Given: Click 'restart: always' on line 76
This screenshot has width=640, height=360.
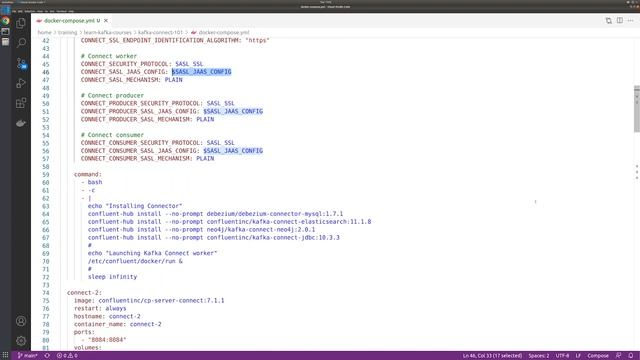Looking at the screenshot, I should click(100, 308).
